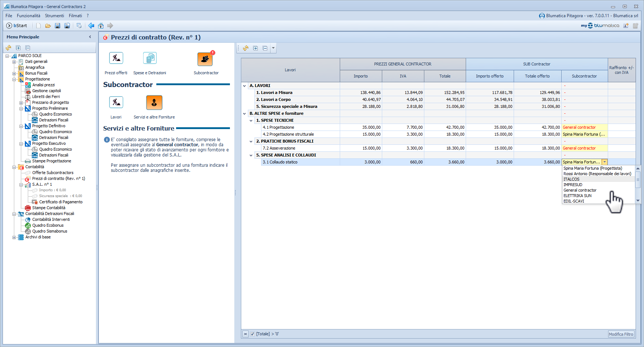This screenshot has height=347, width=644.
Task: Toggle the [Totale] > '0' filter checkbox
Action: click(252, 334)
